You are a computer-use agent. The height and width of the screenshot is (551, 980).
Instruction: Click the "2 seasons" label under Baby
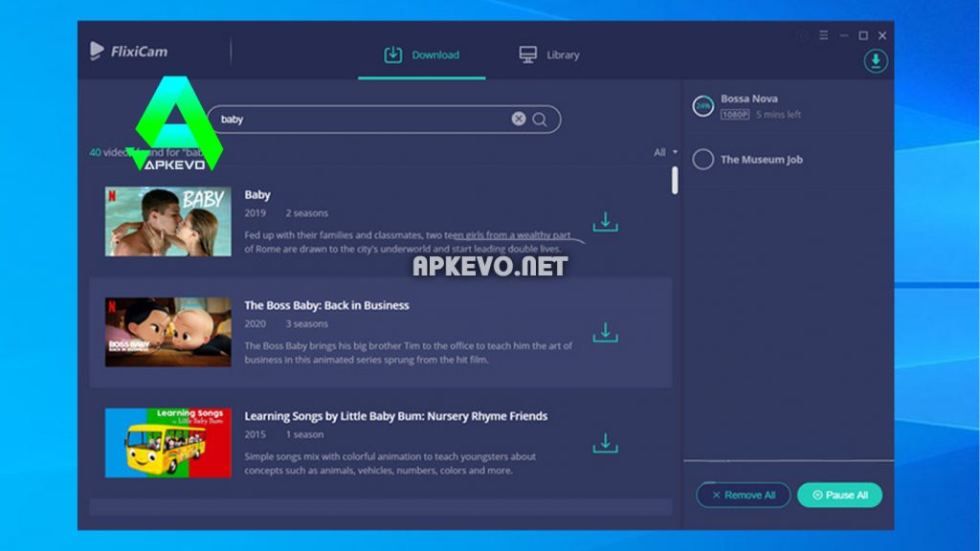(307, 213)
